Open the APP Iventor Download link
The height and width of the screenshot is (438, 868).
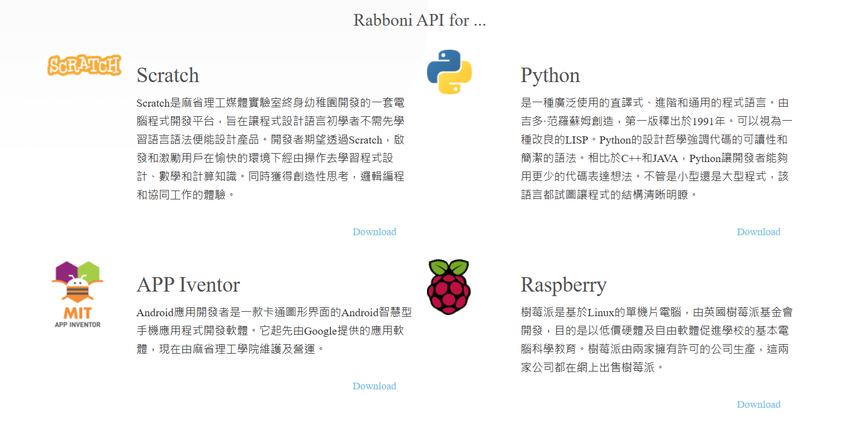click(374, 386)
